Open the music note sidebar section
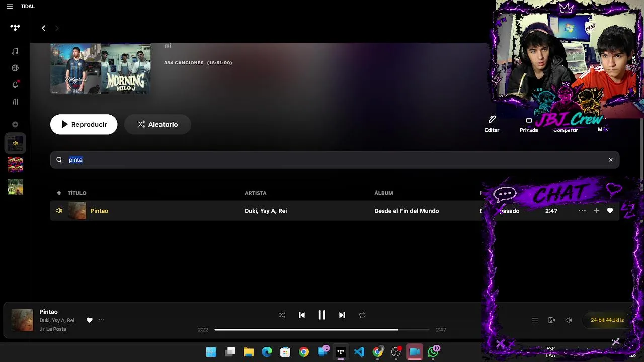 15,51
